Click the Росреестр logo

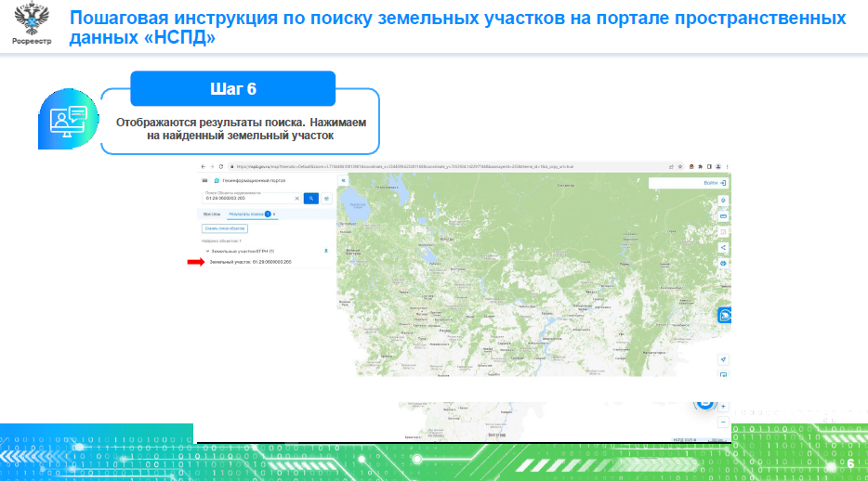[32, 23]
